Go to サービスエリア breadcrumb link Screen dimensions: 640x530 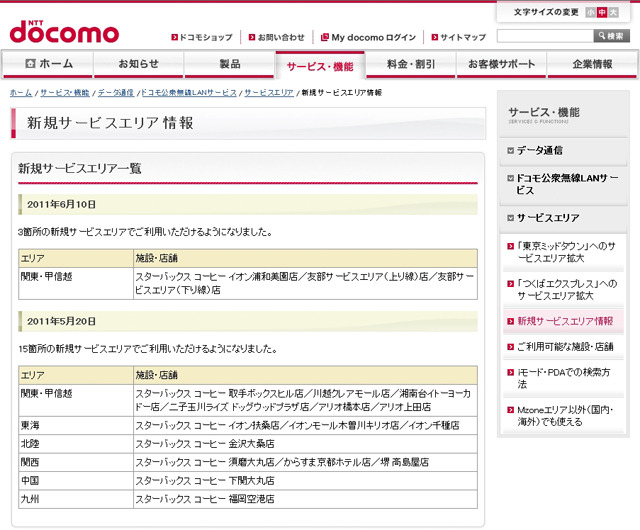click(269, 93)
